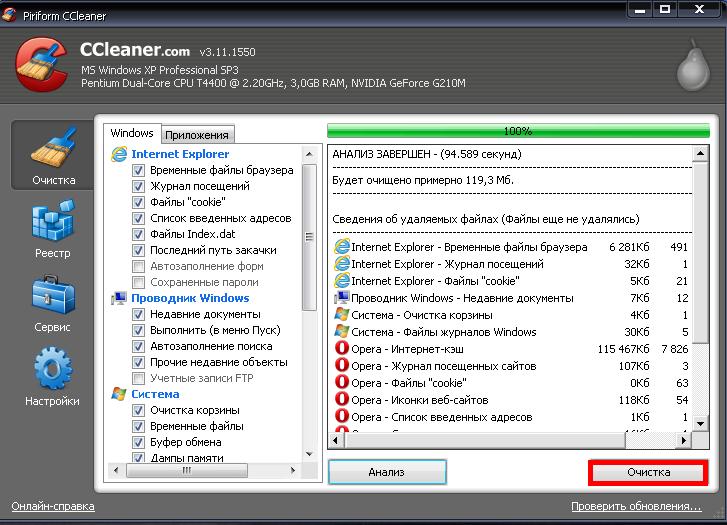This screenshot has height=525, width=727.
Task: Switch to the Приложения tab
Action: [x=197, y=135]
